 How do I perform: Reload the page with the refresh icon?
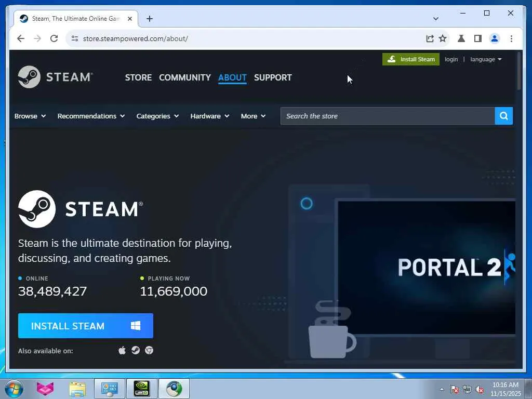click(54, 38)
